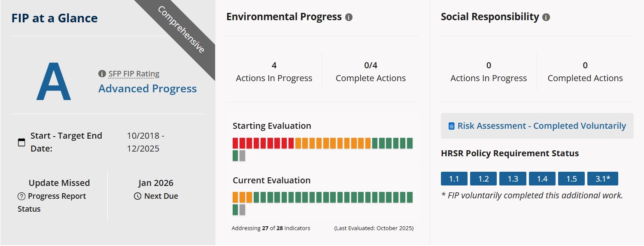Click HRSR policy requirement 1.4 badge

click(x=542, y=179)
